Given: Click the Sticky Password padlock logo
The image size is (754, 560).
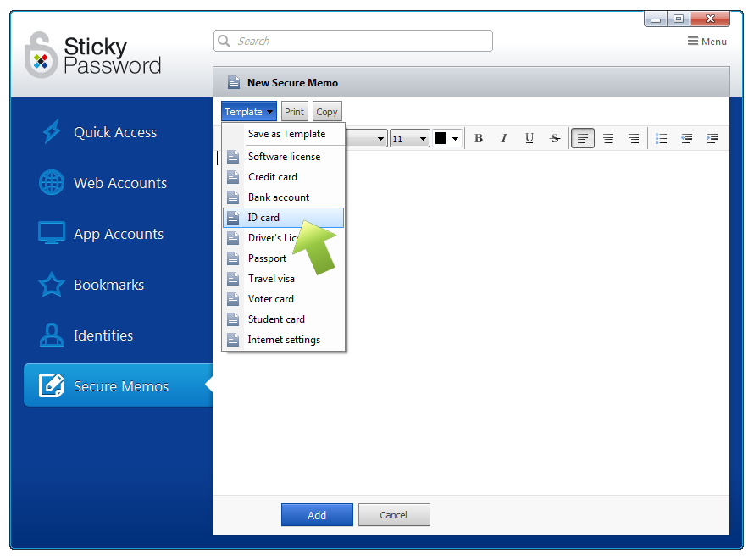Looking at the screenshot, I should pyautogui.click(x=42, y=55).
